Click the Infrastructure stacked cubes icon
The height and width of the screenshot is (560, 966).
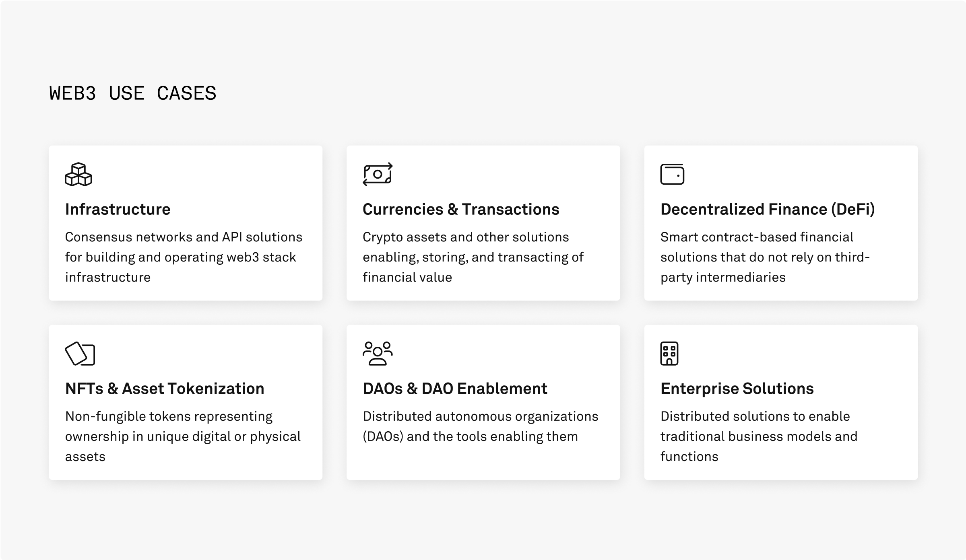tap(78, 175)
